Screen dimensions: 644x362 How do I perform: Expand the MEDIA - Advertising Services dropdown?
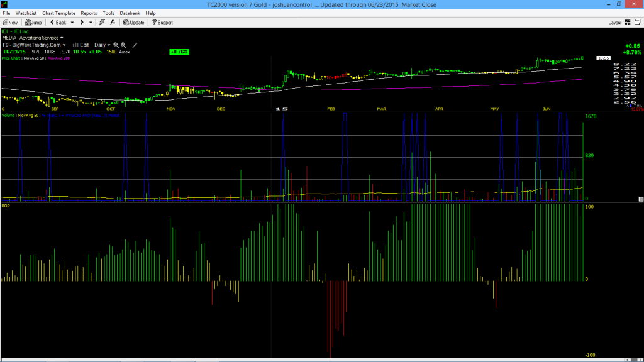33,38
